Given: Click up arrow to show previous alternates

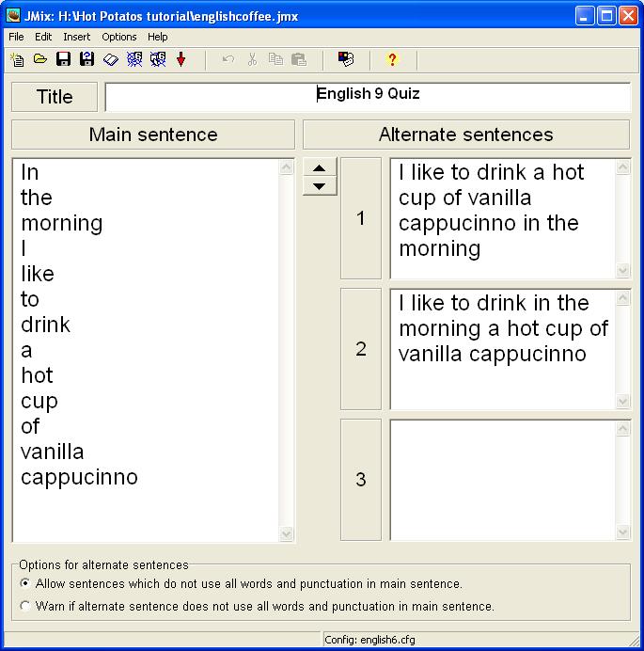Looking at the screenshot, I should pyautogui.click(x=320, y=167).
